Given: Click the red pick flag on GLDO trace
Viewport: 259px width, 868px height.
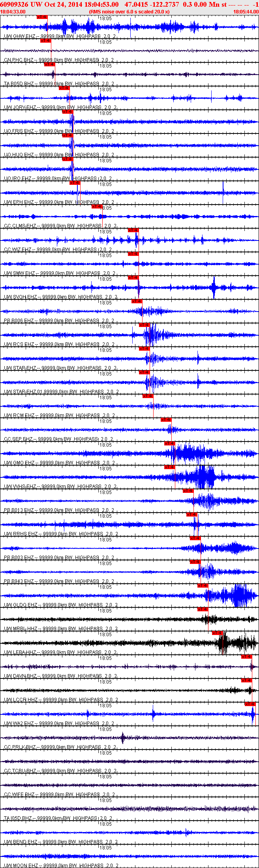Looking at the screenshot, I should pyautogui.click(x=203, y=586).
